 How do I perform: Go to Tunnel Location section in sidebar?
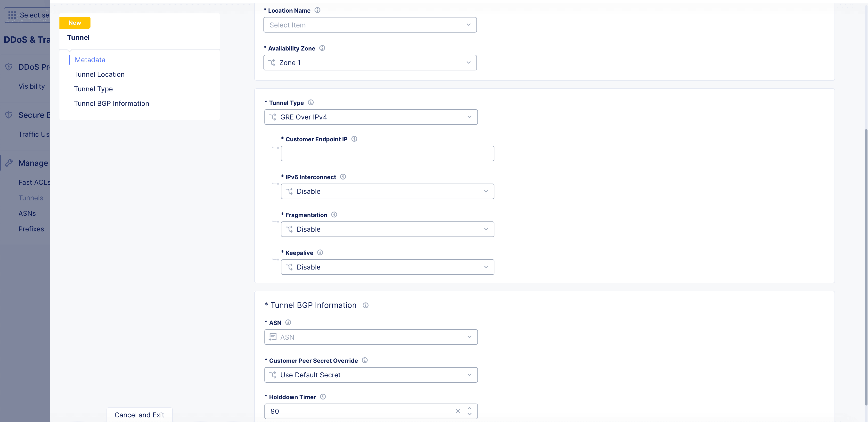click(99, 74)
